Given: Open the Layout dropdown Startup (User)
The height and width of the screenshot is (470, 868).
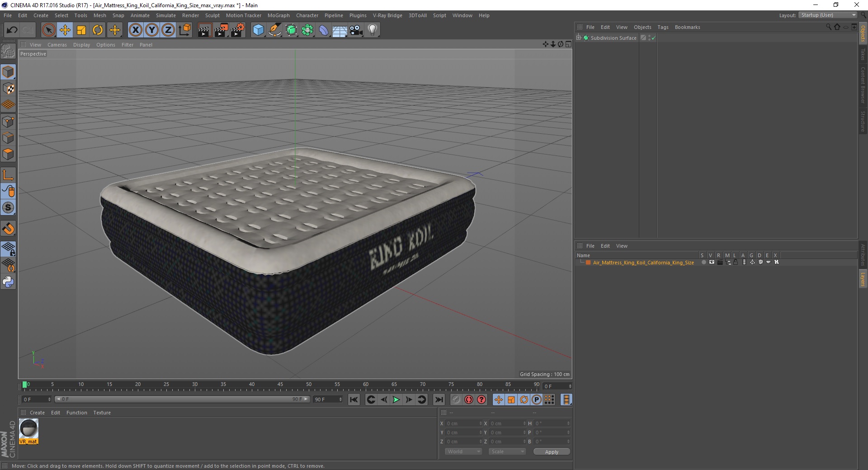Looking at the screenshot, I should click(x=828, y=15).
